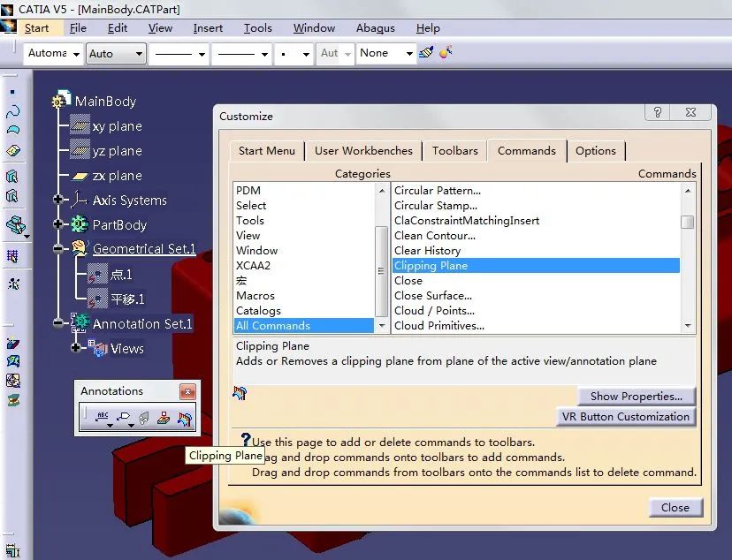The width and height of the screenshot is (732, 560).
Task: Select the zx plane in tree
Action: click(x=117, y=176)
